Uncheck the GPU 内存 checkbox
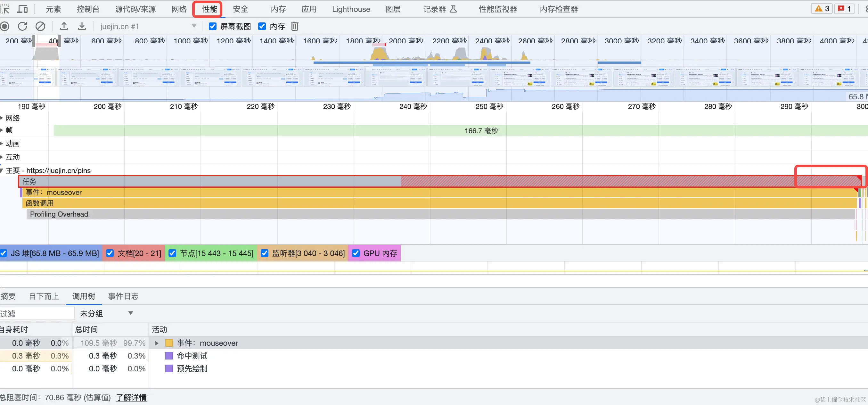Image resolution: width=868 pixels, height=405 pixels. 356,253
